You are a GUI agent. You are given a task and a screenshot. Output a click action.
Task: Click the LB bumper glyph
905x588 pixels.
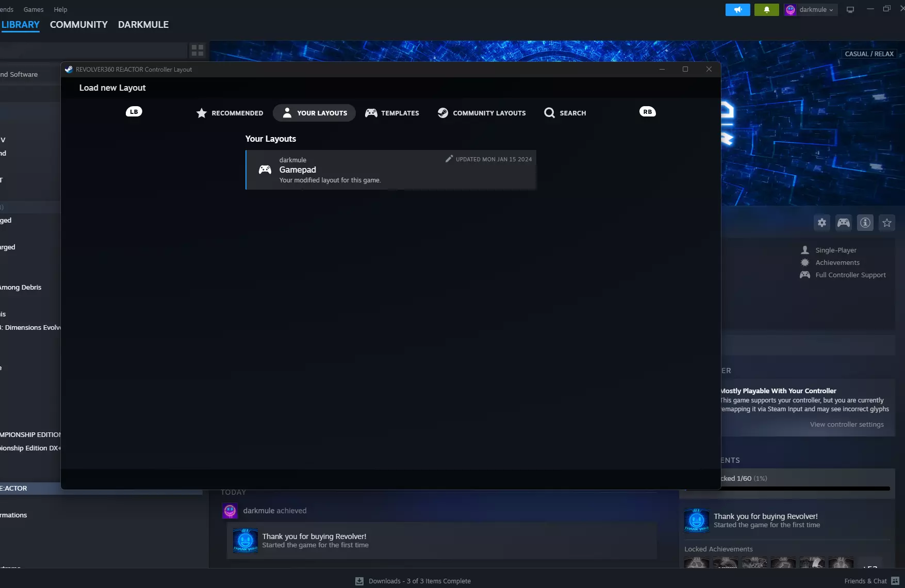tap(134, 112)
